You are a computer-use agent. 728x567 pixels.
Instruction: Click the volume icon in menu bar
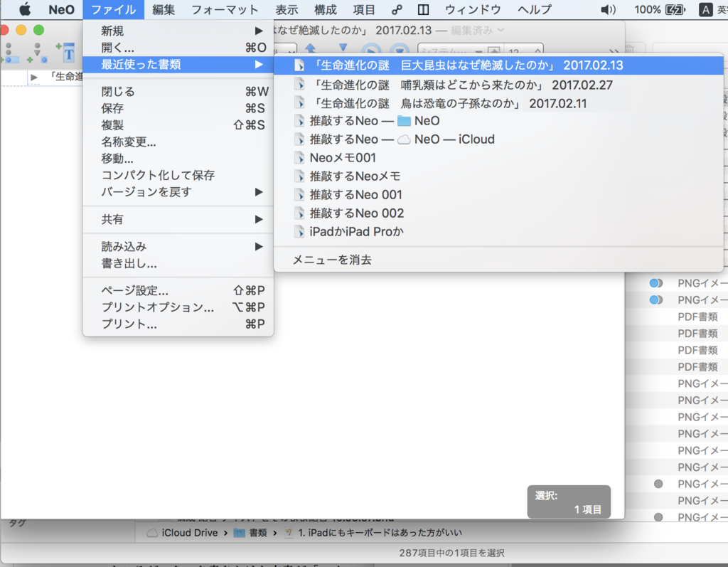608,9
